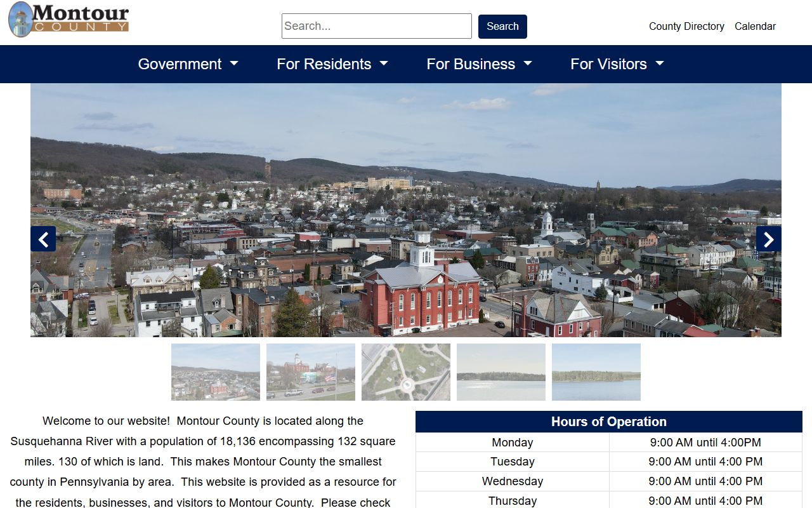Click inside the Search text field
This screenshot has height=508, width=812.
(377, 26)
